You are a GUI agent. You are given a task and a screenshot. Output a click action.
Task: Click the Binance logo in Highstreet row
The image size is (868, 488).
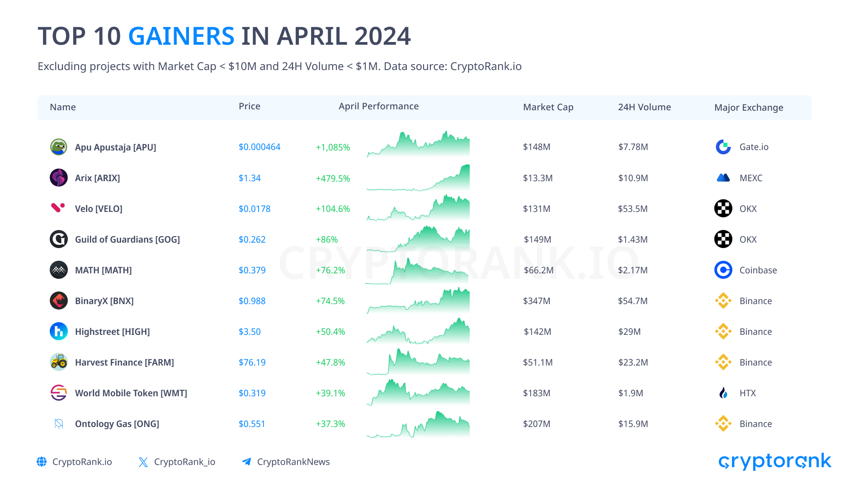[x=723, y=331]
